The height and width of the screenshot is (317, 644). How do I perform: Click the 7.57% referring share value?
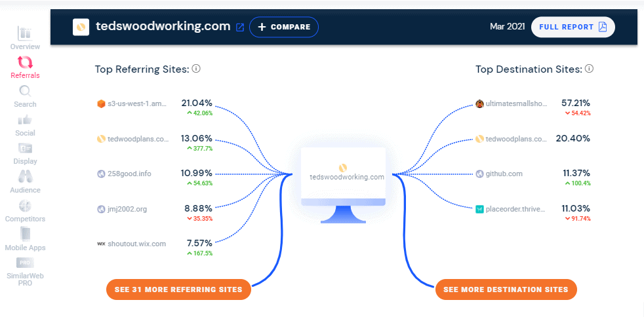tap(199, 243)
